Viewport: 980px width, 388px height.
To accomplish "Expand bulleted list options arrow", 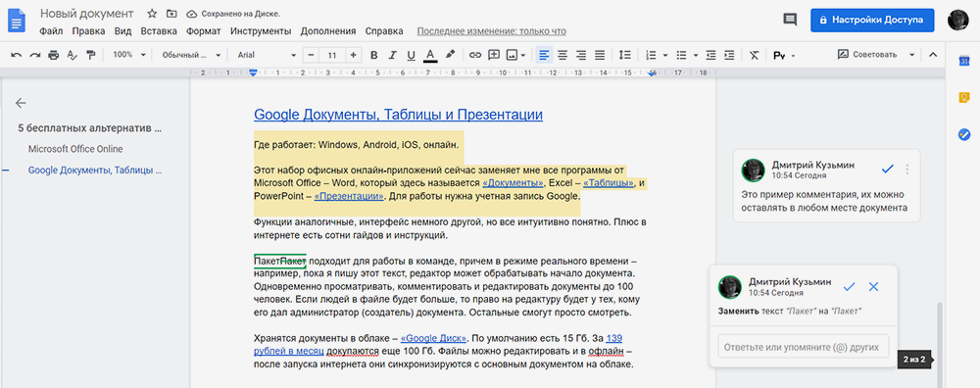I will pos(696,55).
